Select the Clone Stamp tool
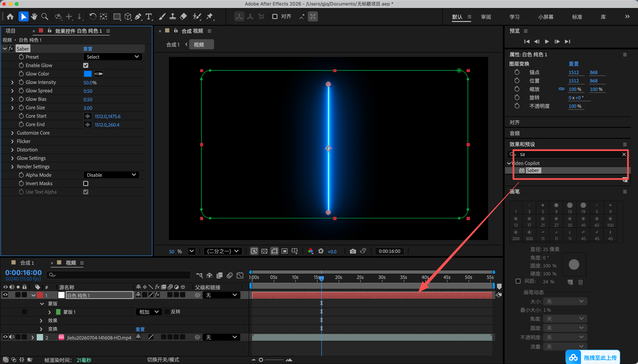Screen dimensions: 638x364 (173, 17)
